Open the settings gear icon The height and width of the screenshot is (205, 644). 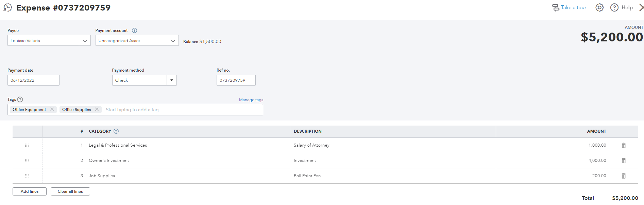[599, 7]
